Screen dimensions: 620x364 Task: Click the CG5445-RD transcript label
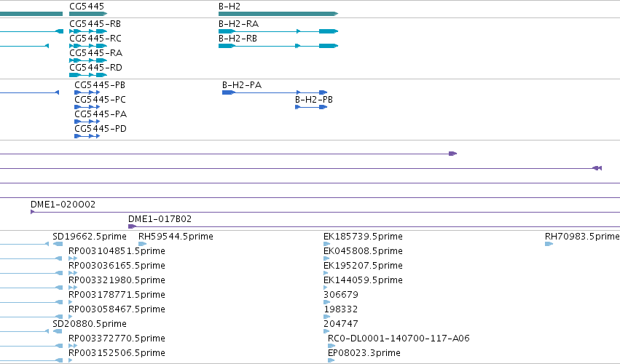point(95,68)
